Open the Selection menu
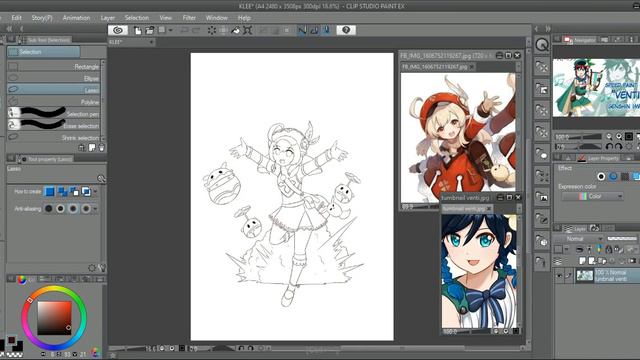640x360 pixels. (x=137, y=18)
